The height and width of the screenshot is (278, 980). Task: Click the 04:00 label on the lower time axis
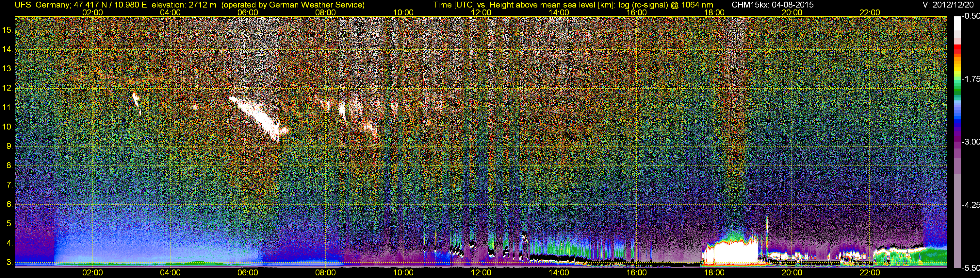[170, 273]
